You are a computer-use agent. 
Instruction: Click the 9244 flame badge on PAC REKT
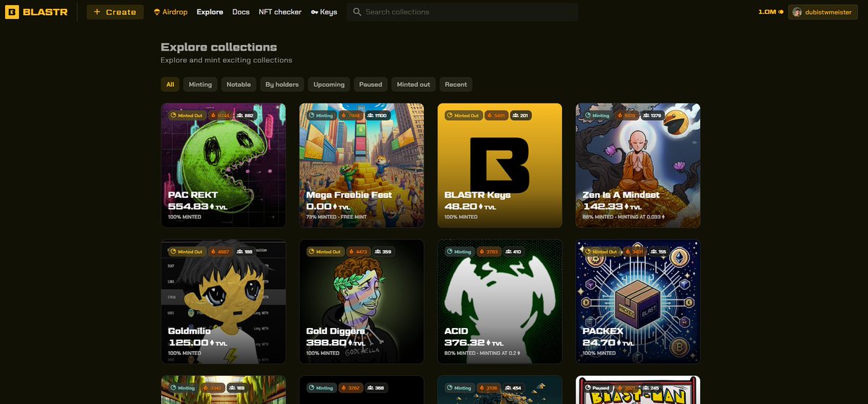click(221, 116)
